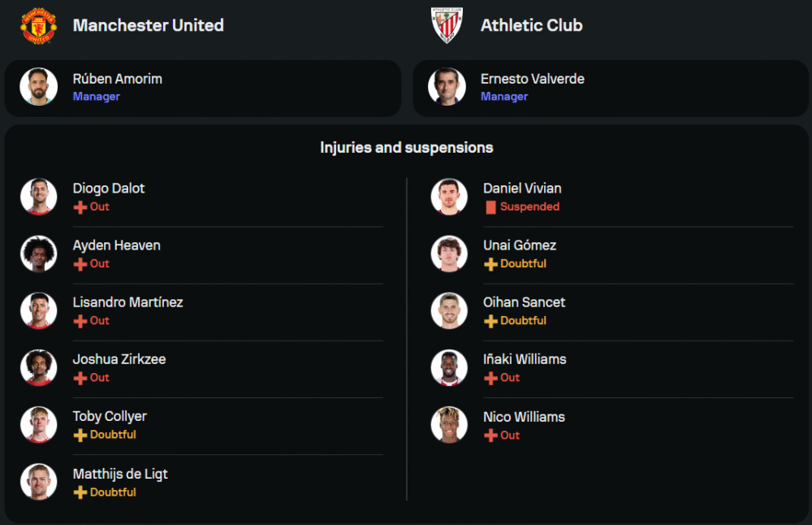The width and height of the screenshot is (812, 525).
Task: Click the Rúben Amorim name link
Action: [x=117, y=79]
